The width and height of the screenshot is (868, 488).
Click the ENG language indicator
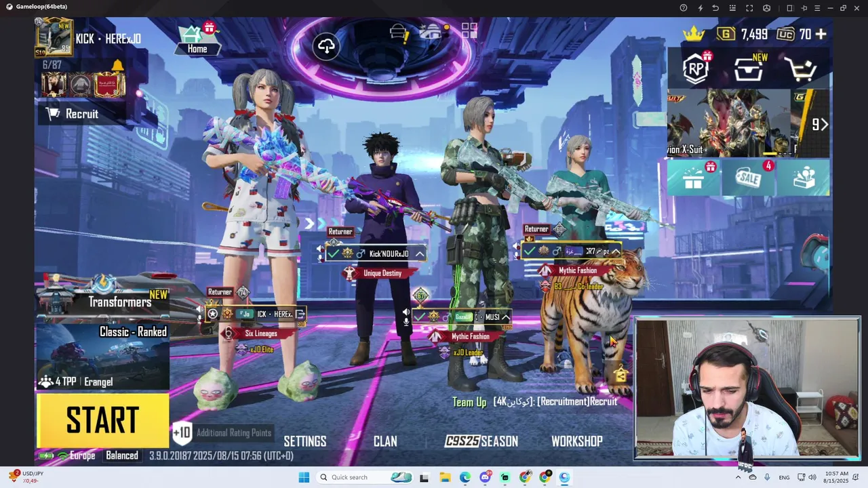tap(784, 477)
